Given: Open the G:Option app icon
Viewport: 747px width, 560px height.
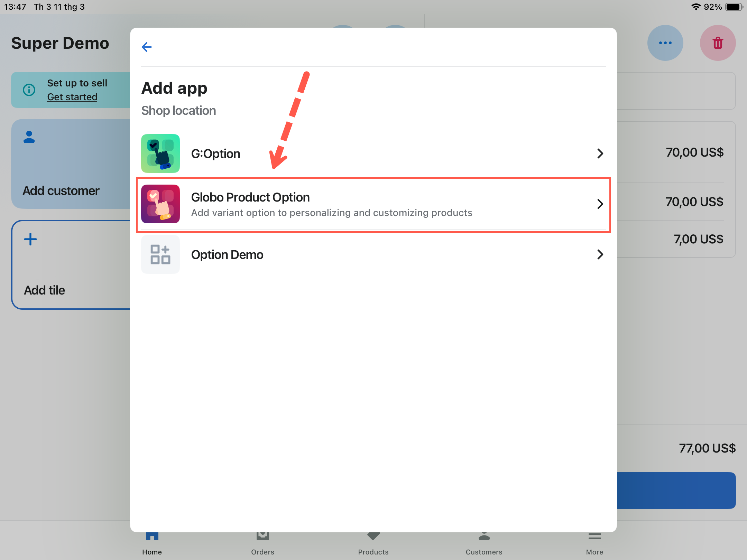Looking at the screenshot, I should tap(160, 153).
